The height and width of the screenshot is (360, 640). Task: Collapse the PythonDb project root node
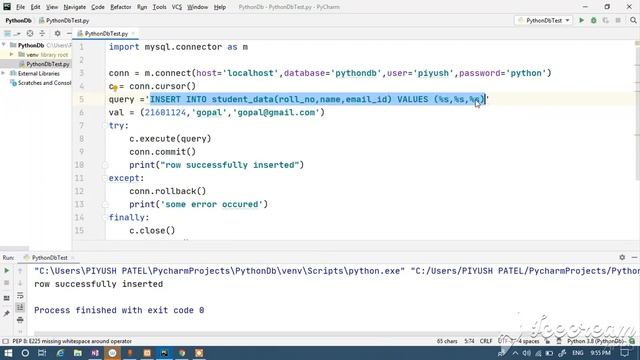[x=4, y=45]
